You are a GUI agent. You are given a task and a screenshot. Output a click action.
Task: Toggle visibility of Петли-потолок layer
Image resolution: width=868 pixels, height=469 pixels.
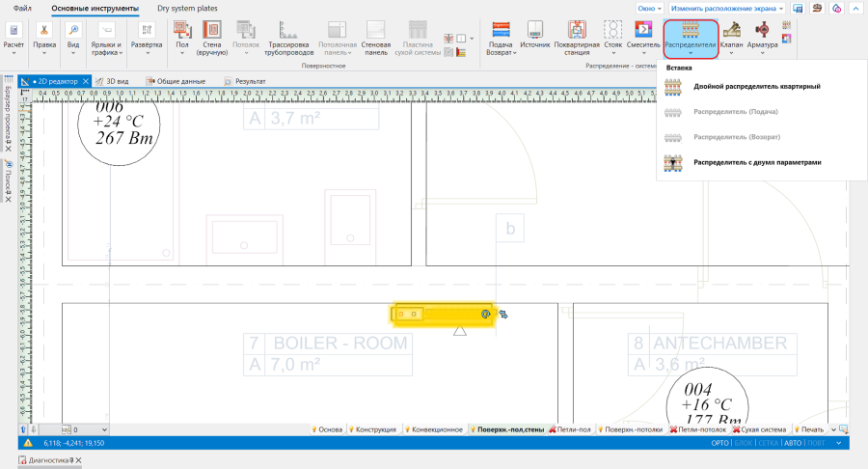(x=673, y=429)
